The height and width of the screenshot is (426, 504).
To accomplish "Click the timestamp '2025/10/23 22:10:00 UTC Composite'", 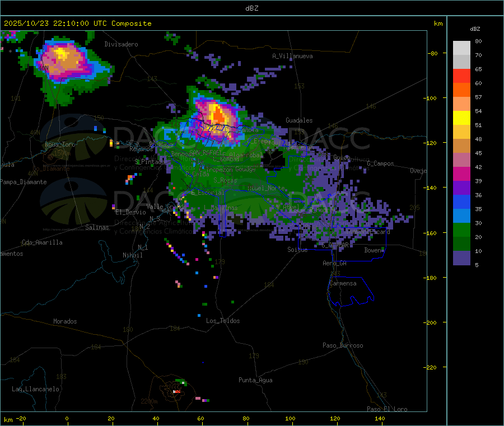I will 77,24.
